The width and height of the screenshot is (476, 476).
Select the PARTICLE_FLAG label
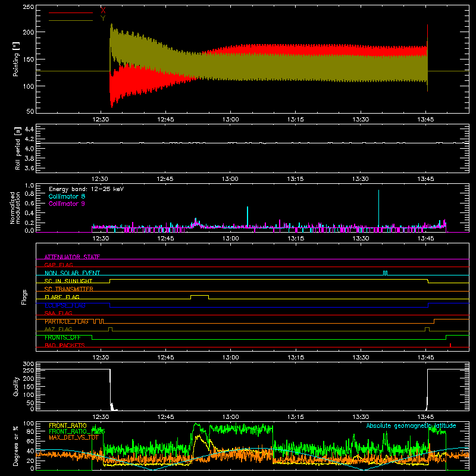pyautogui.click(x=67, y=321)
